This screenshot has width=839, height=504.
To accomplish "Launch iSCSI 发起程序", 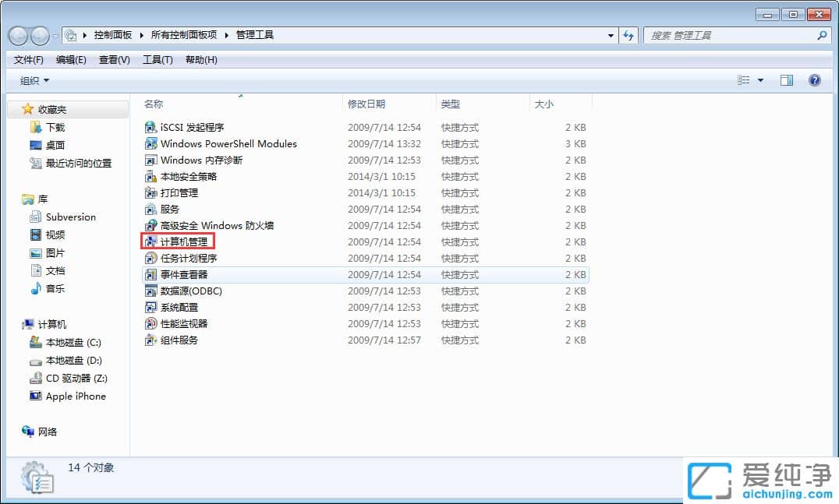I will [186, 127].
